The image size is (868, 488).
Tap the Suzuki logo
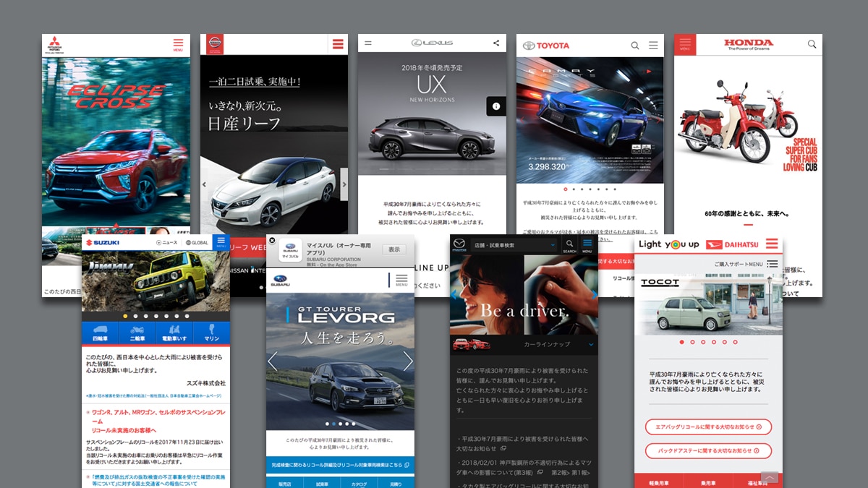(x=104, y=243)
